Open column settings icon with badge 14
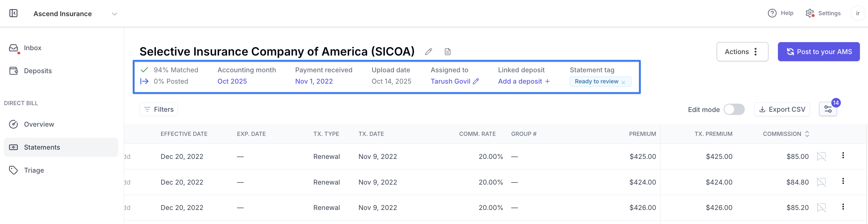The width and height of the screenshot is (868, 224). point(827,109)
